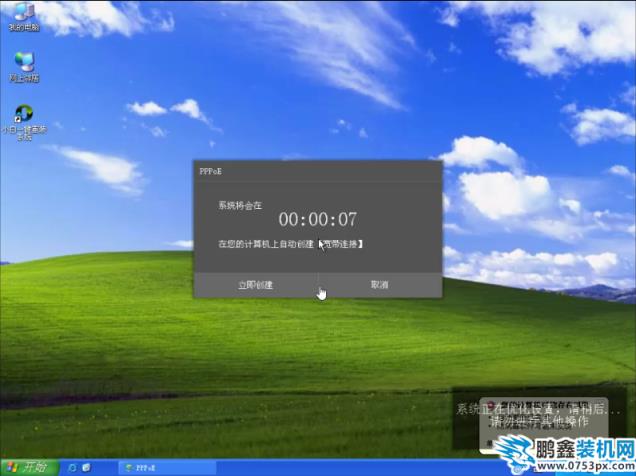Click the 立即创建 button in PPPoE dialog
The image size is (636, 476).
click(256, 285)
